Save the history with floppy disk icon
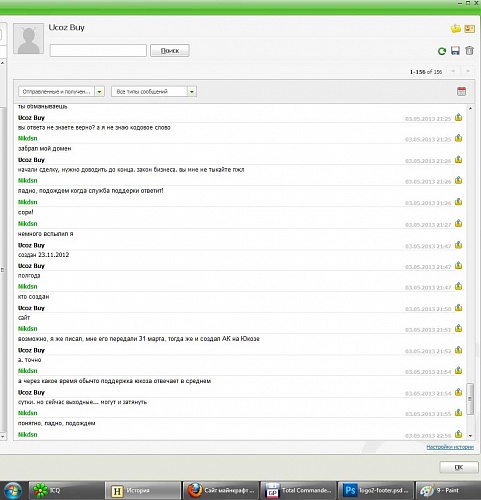 (x=455, y=50)
